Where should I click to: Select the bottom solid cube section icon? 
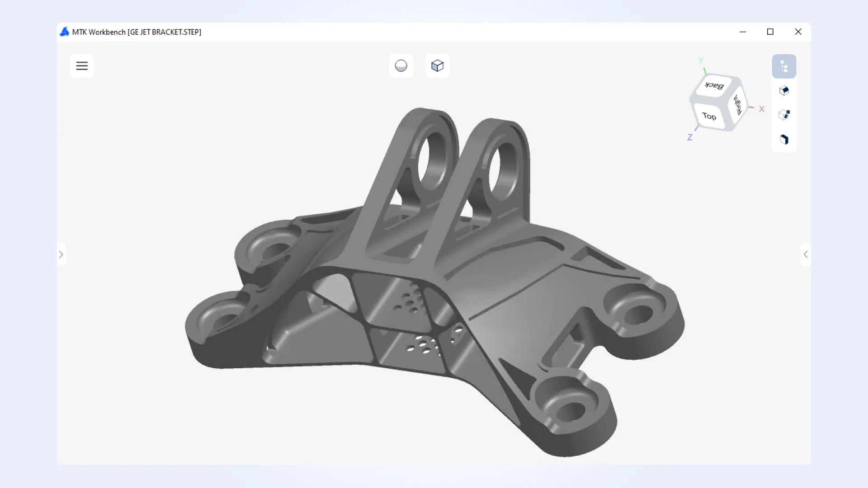coord(784,140)
